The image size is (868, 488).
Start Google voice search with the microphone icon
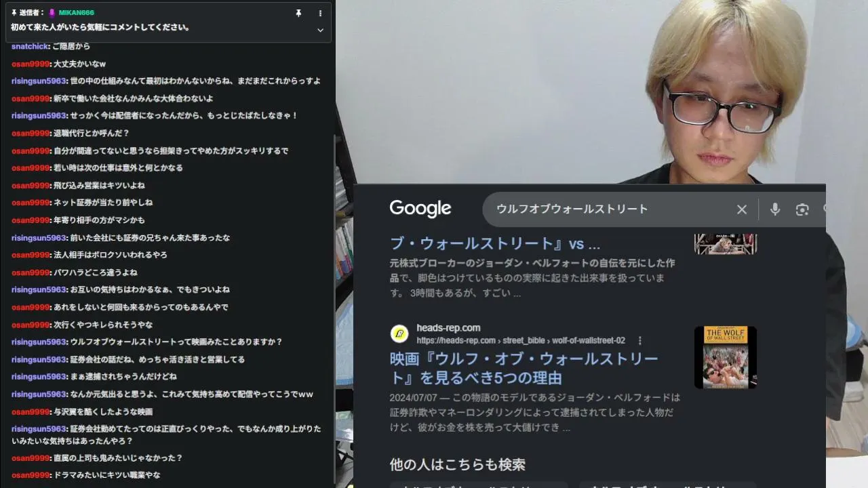pyautogui.click(x=775, y=209)
